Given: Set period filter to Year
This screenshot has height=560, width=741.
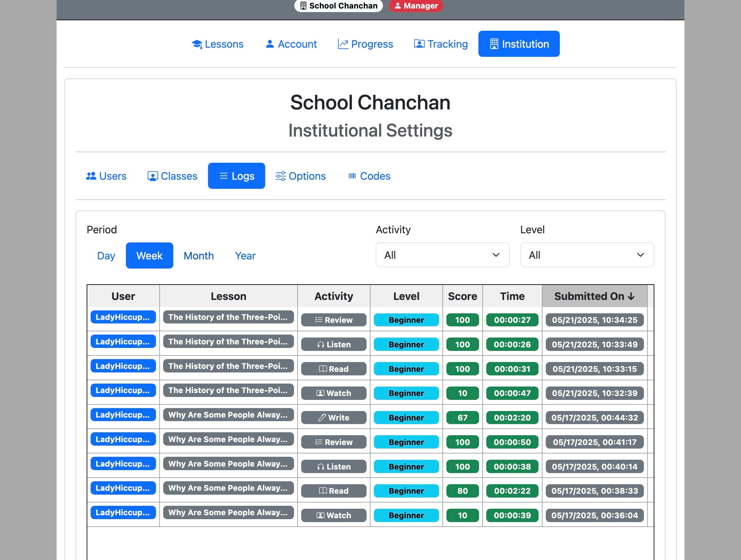Looking at the screenshot, I should coord(245,255).
